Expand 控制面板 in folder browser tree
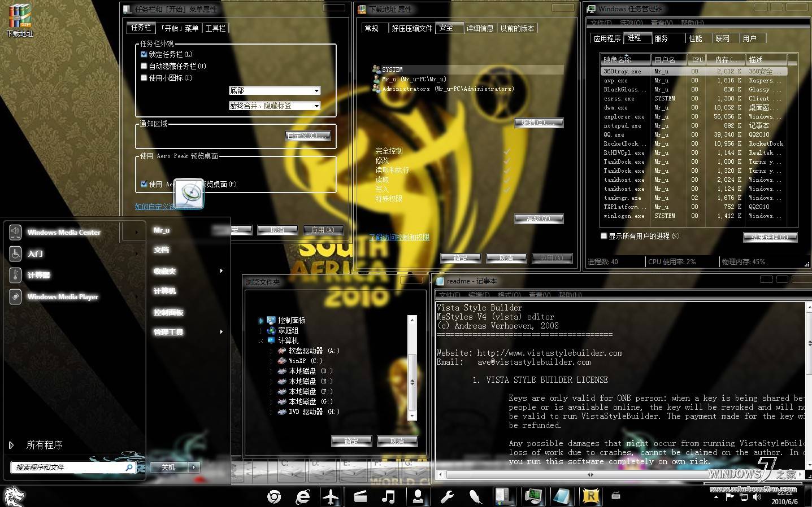 (260, 320)
